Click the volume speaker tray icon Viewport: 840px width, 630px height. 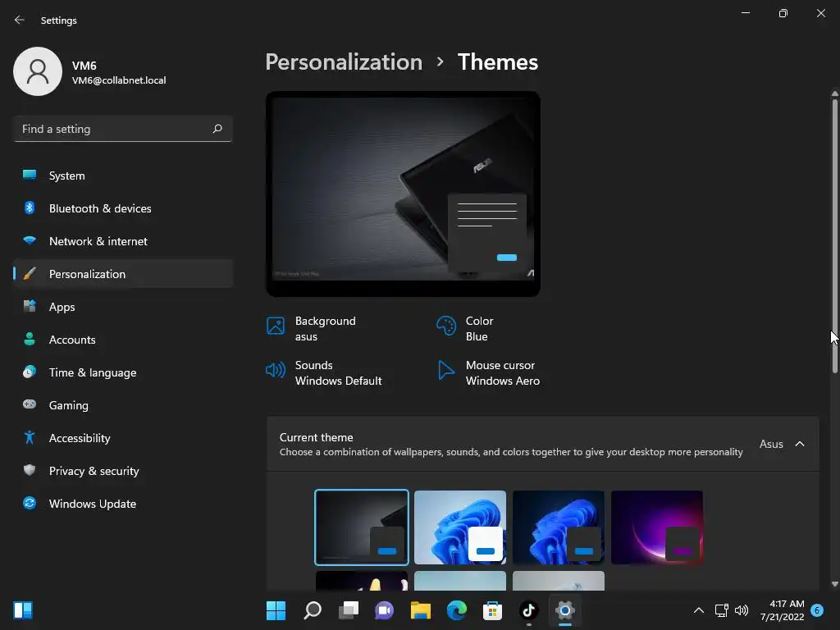pyautogui.click(x=742, y=610)
